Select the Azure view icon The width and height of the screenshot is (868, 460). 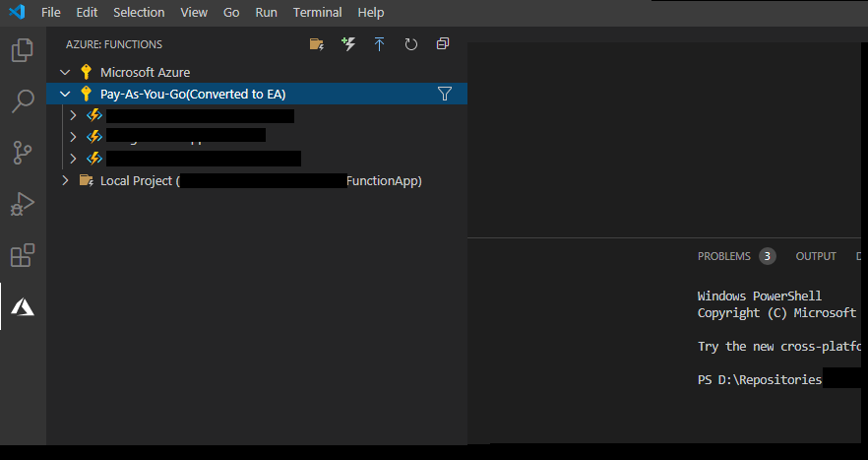23,306
